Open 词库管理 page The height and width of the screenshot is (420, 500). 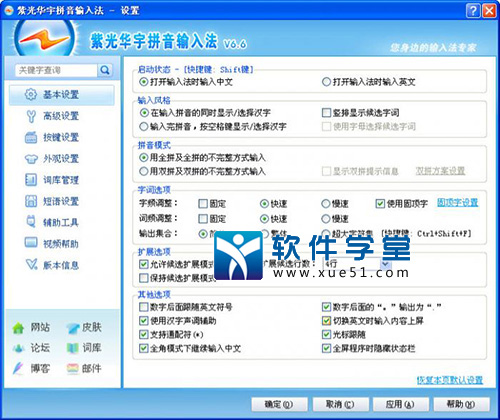(61, 180)
